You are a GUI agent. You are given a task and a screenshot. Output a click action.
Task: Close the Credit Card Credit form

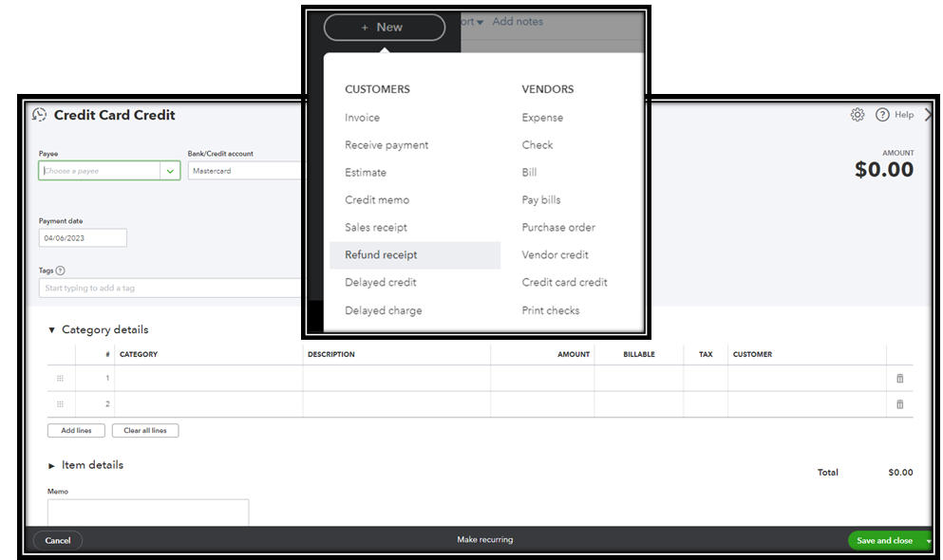pyautogui.click(x=929, y=115)
